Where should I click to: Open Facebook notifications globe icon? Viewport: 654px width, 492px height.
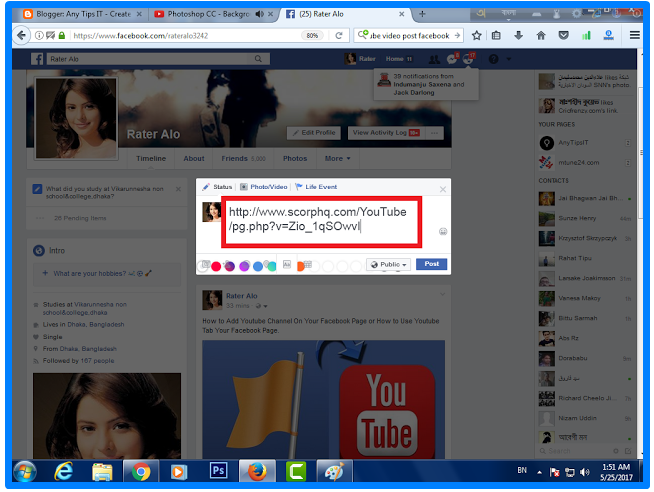[x=468, y=59]
